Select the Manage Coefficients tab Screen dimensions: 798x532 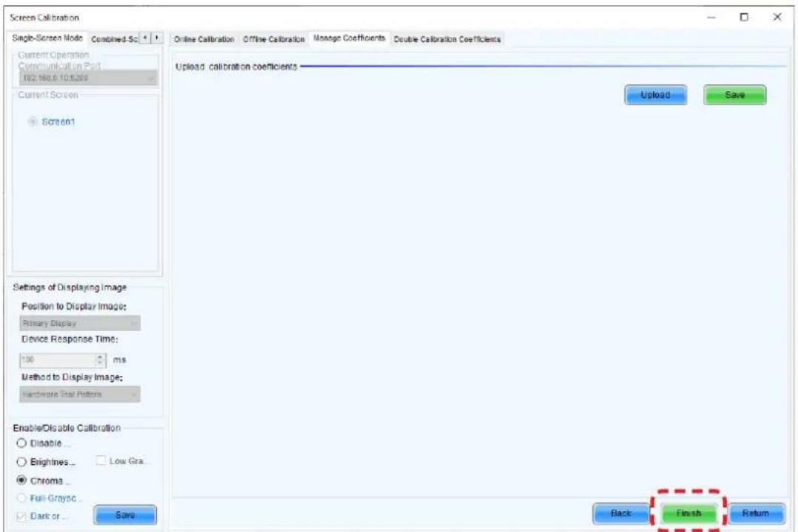(349, 38)
